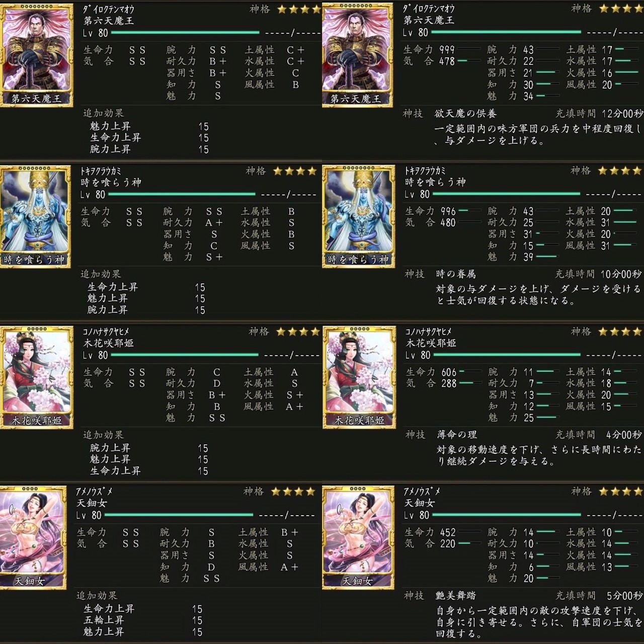This screenshot has width=644, height=644.
Task: Select the 時の眷属 skill name
Action: [x=456, y=274]
